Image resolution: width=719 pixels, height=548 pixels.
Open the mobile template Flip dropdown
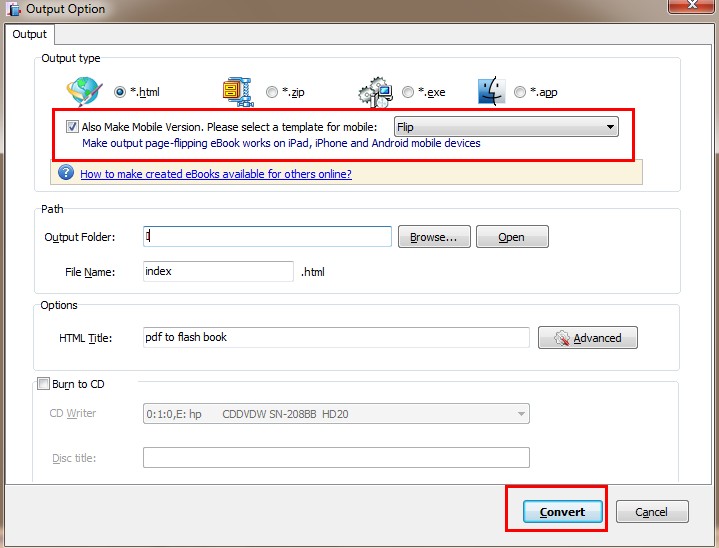pyautogui.click(x=506, y=127)
